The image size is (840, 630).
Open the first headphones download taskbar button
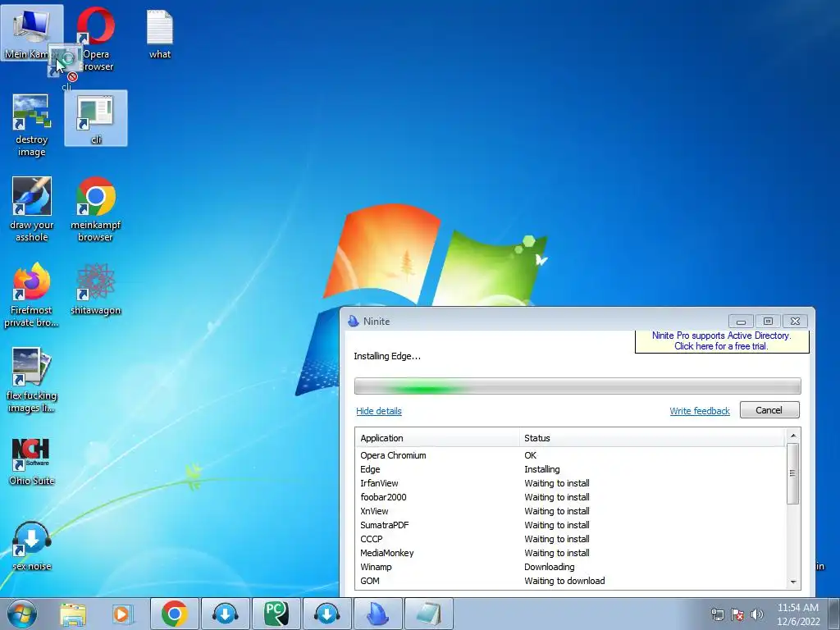click(225, 614)
